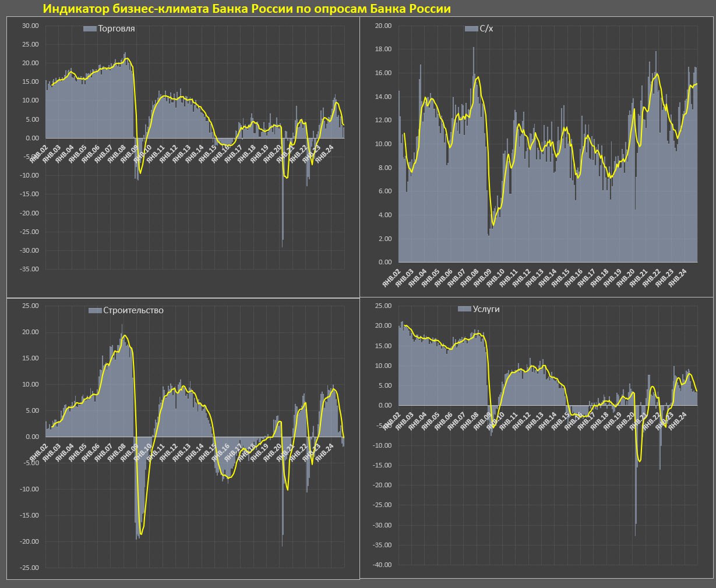Click -30.00 axis value in Торговля chart
The image size is (716, 588).
pyautogui.click(x=29, y=251)
